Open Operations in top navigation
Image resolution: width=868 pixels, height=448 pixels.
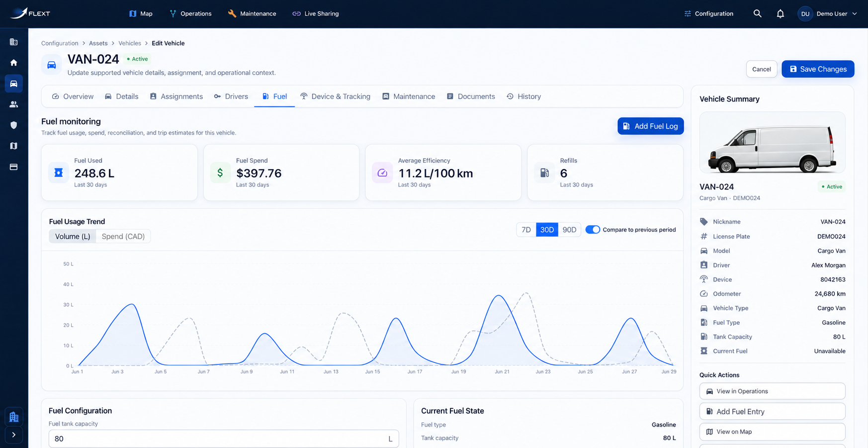pos(190,13)
